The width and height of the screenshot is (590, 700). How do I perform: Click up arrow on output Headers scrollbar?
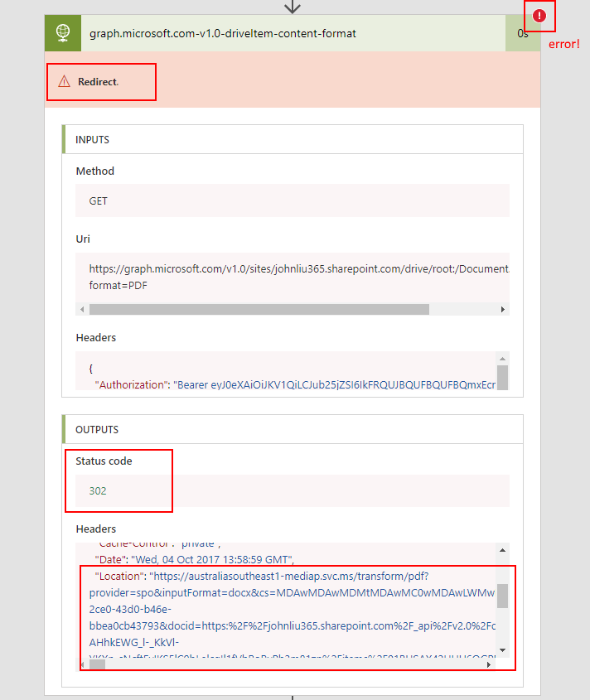[502, 550]
